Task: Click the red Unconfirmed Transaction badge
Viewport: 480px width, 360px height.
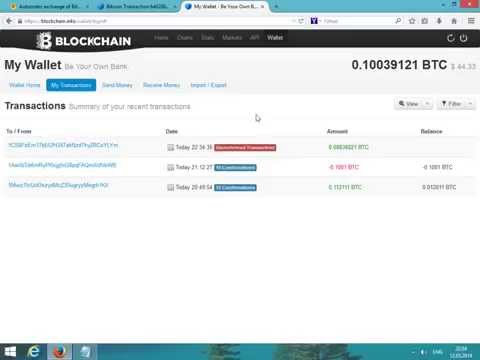Action: pyautogui.click(x=245, y=147)
